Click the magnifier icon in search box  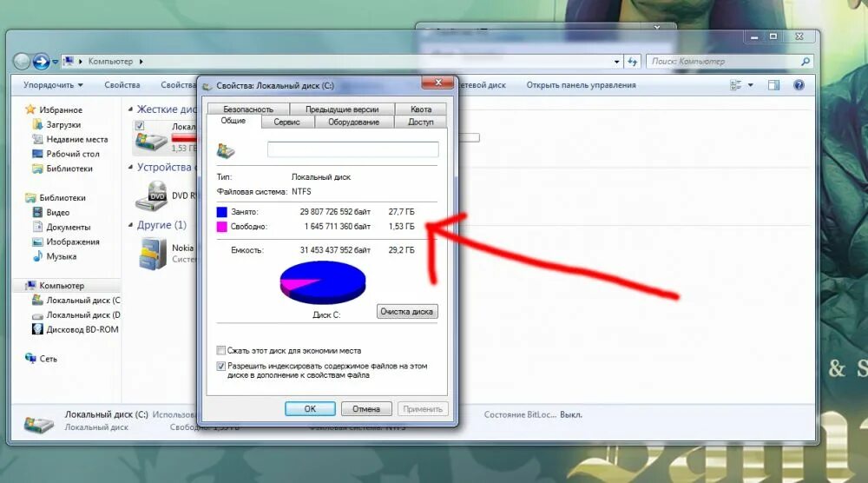coord(806,62)
